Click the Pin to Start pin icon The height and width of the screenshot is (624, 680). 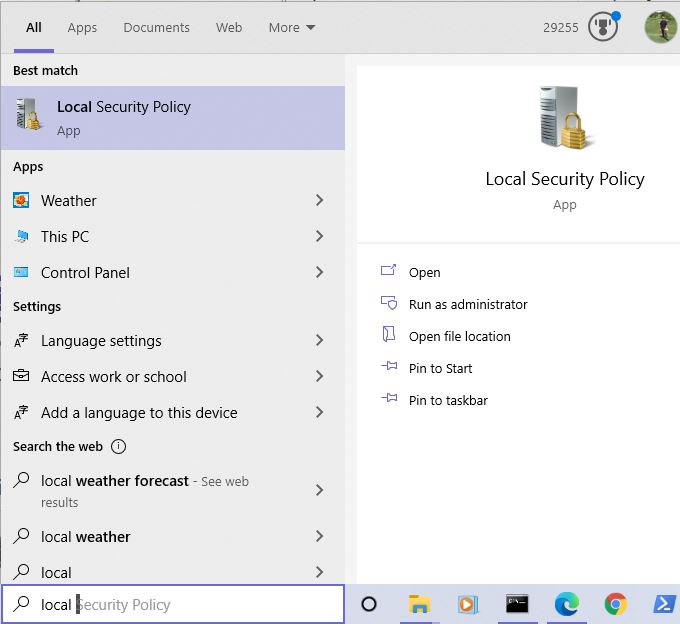point(389,366)
